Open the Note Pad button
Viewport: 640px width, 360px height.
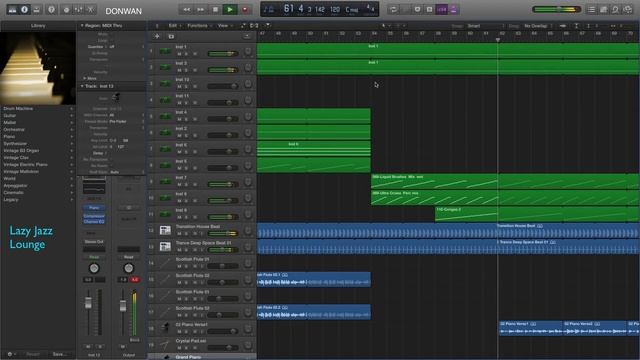[603, 10]
